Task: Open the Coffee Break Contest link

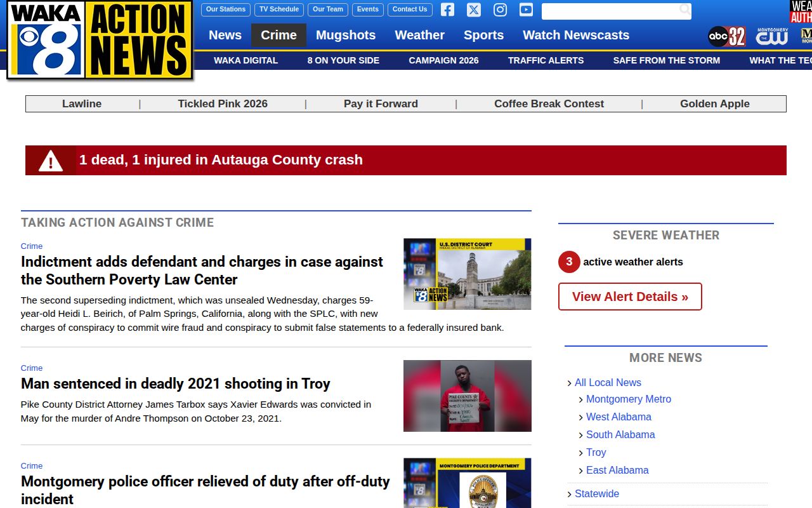Action: [x=549, y=104]
